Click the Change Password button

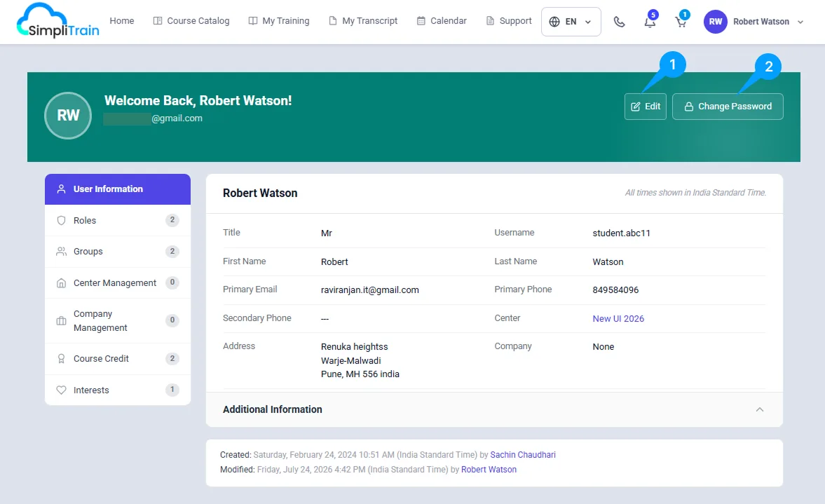[x=728, y=107]
